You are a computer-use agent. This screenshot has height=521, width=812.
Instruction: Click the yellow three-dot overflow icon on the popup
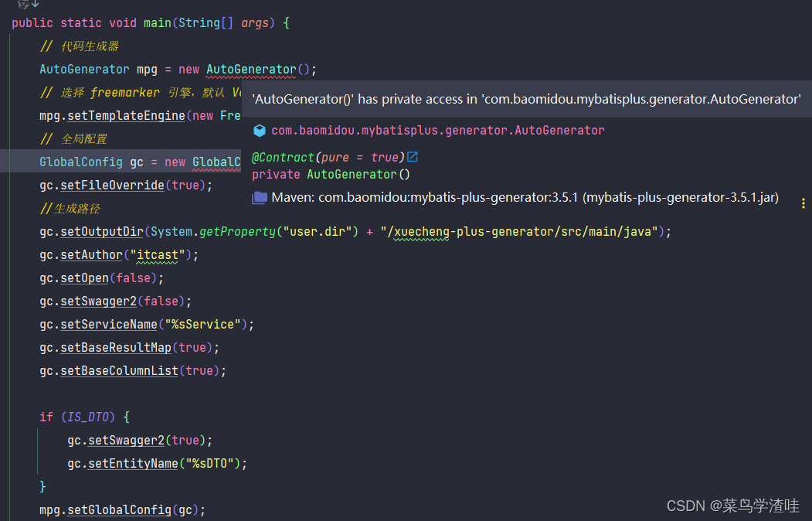coord(803,202)
